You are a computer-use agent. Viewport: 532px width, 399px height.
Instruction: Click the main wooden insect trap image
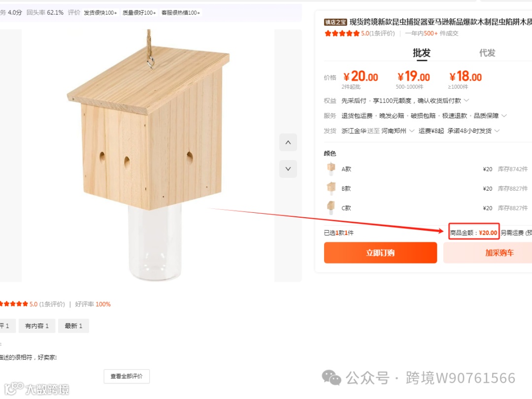[x=148, y=155]
